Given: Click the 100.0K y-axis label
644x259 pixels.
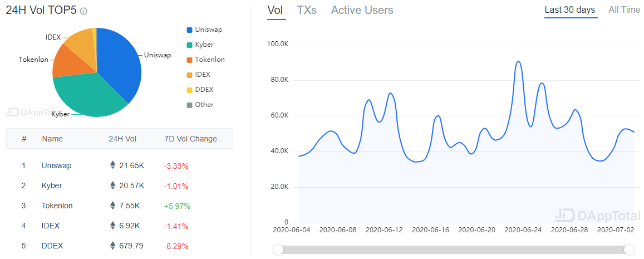Looking at the screenshot, I should pos(278,44).
